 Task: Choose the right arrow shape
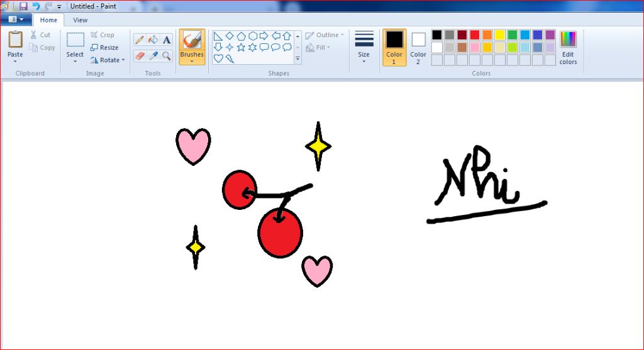coord(264,36)
